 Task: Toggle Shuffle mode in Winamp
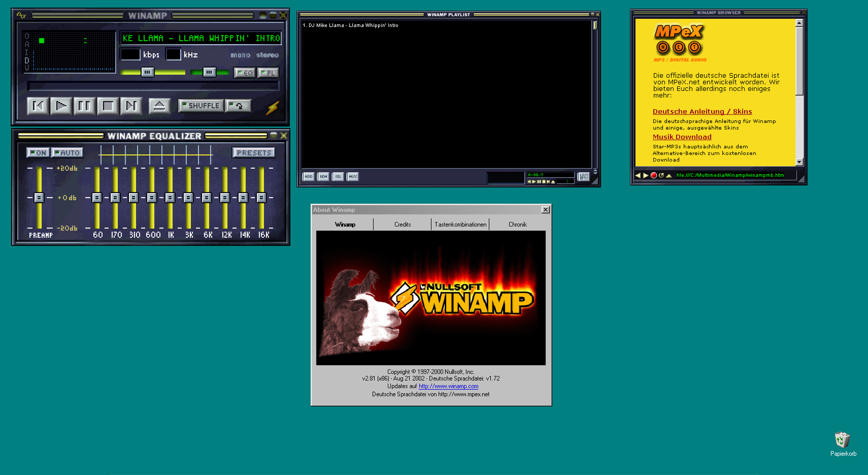coord(201,106)
